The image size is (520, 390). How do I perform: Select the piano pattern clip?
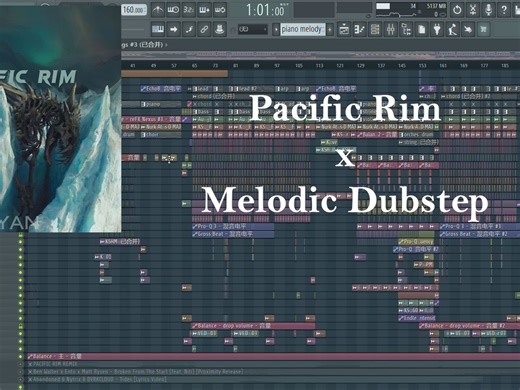click(161, 104)
